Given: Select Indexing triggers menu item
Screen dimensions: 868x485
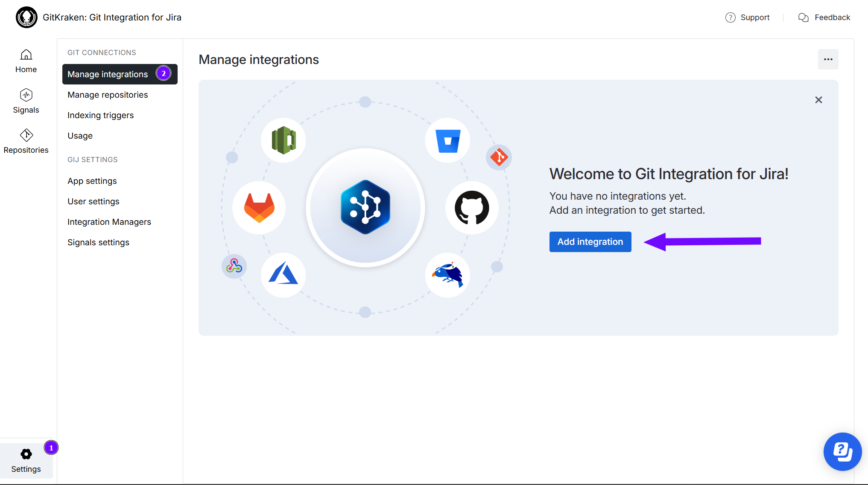Looking at the screenshot, I should click(x=100, y=115).
